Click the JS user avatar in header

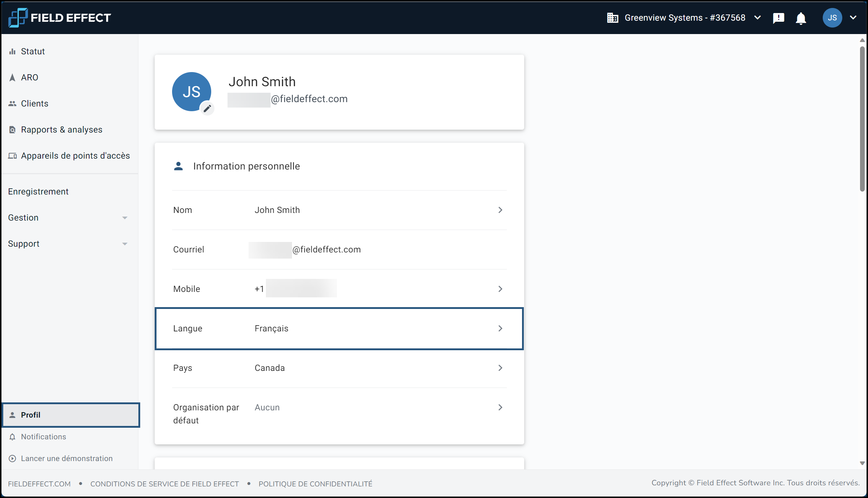832,18
